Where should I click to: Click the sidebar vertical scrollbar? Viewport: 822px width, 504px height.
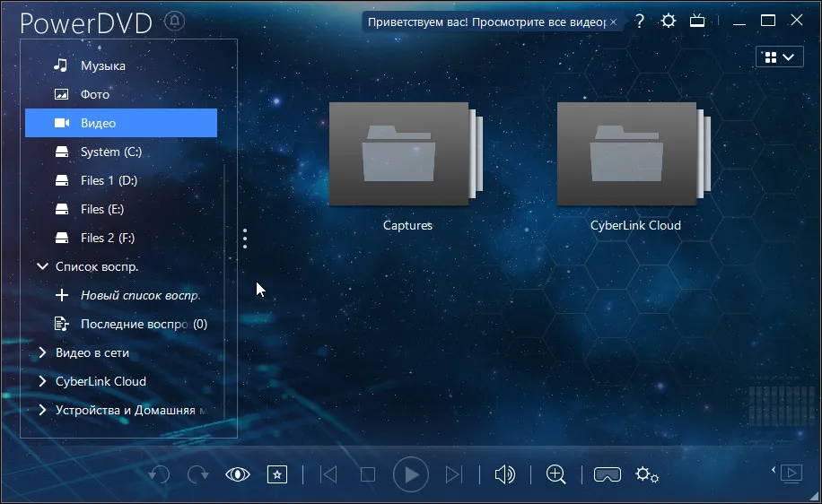point(224,291)
